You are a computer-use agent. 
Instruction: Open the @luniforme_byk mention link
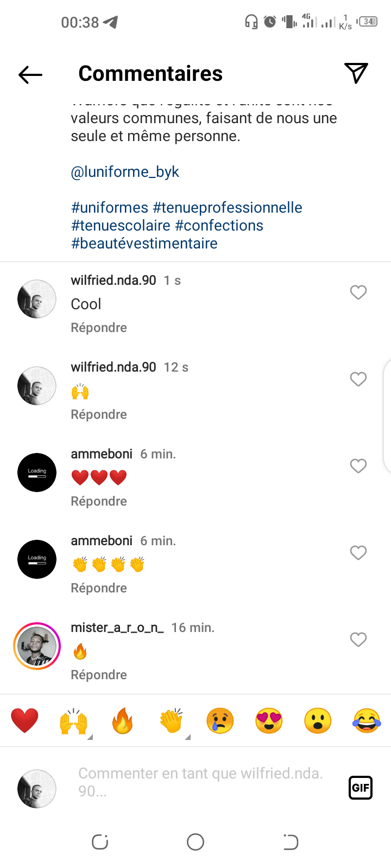point(125,172)
